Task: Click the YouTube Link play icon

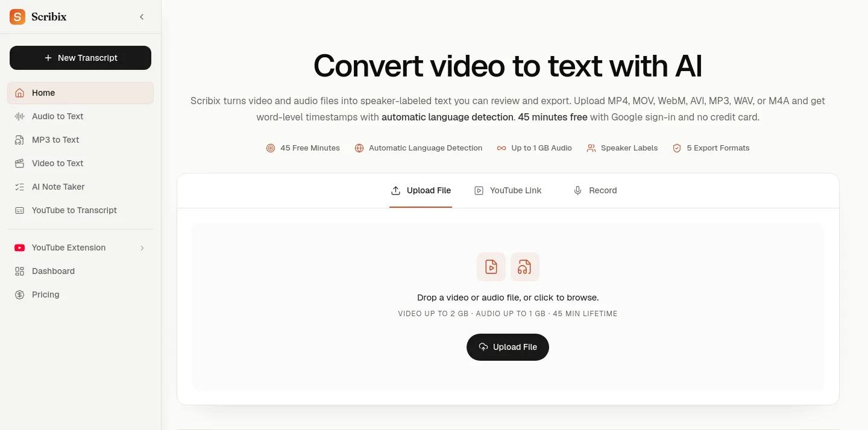Action: pos(479,190)
